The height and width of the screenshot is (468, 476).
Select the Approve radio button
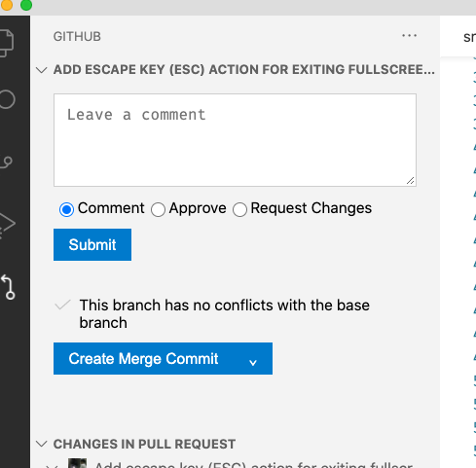pos(158,209)
